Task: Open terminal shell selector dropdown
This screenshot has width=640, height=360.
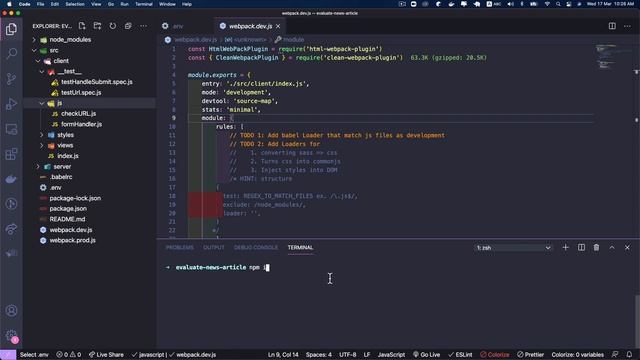Action: point(513,248)
